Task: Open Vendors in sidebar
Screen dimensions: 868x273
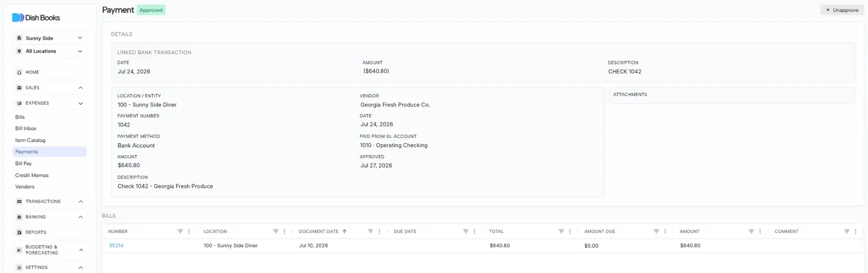Action: coord(25,187)
